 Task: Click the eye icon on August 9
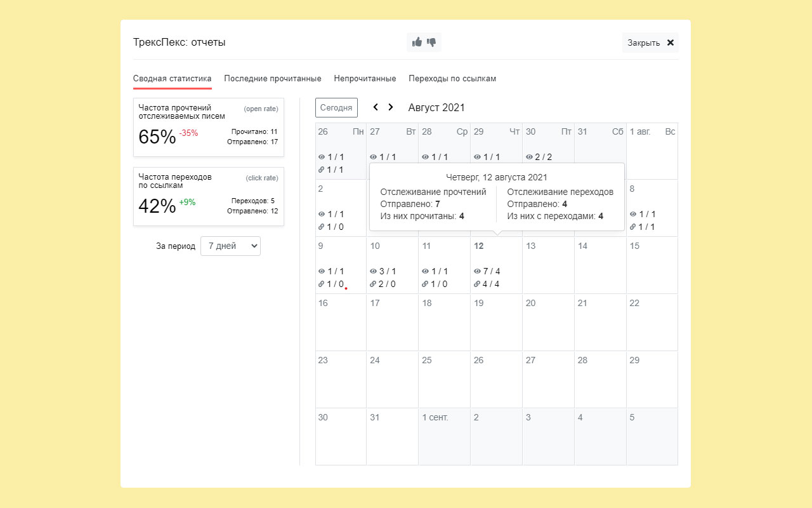[x=321, y=271]
